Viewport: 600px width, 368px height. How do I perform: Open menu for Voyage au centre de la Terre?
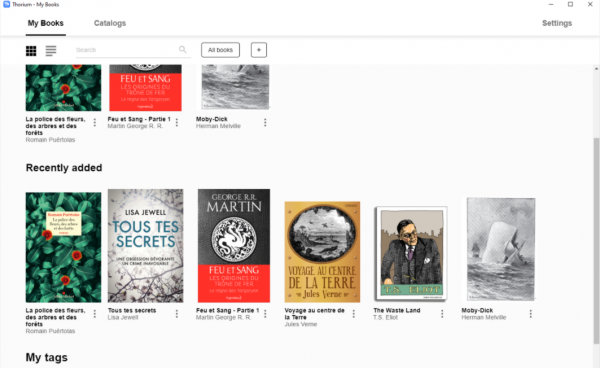click(353, 314)
